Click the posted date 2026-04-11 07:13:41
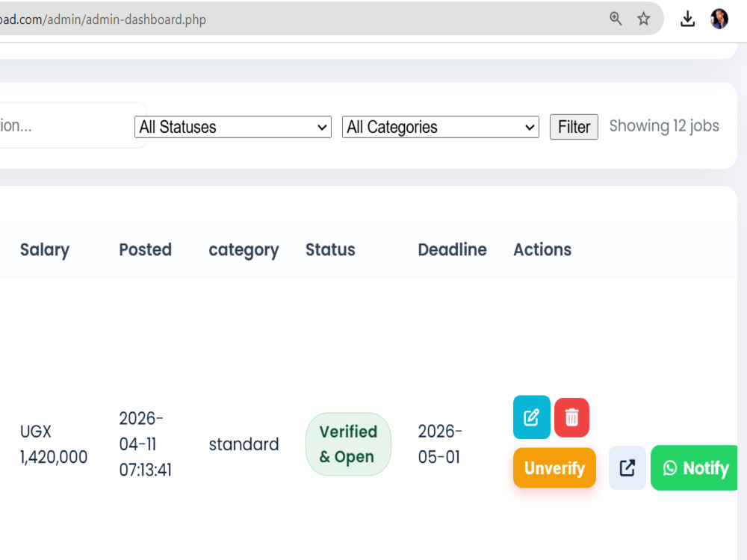 tap(146, 444)
